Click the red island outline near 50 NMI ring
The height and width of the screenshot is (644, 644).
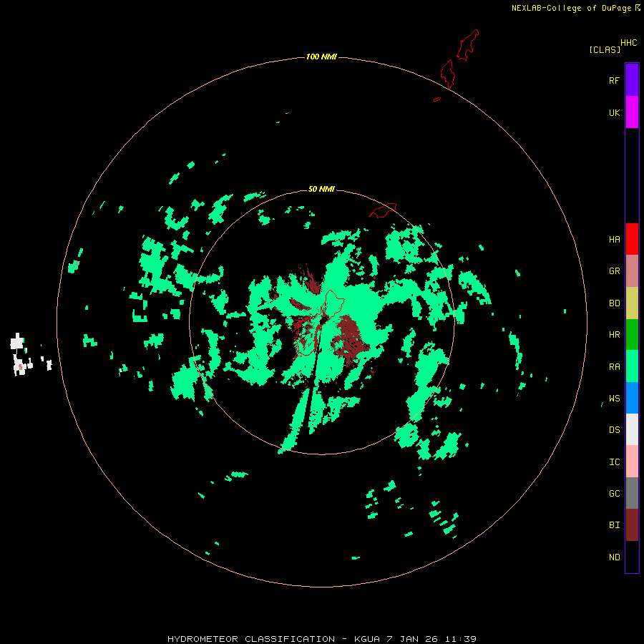pyautogui.click(x=383, y=210)
